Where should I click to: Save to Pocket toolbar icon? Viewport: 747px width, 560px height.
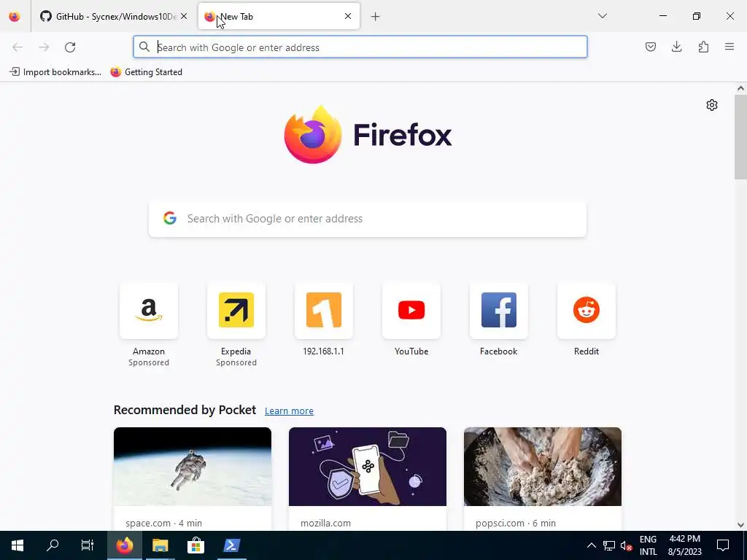[x=650, y=47]
